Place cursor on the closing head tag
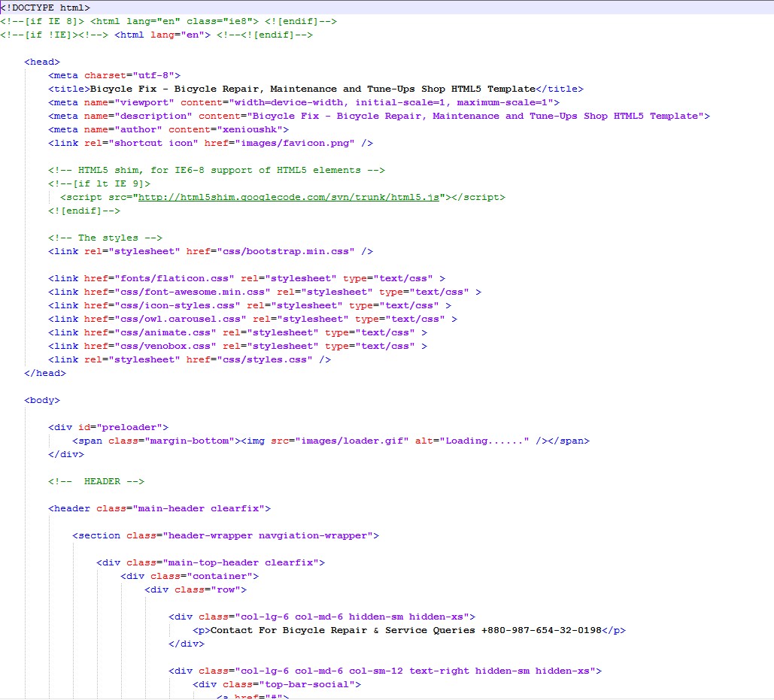The image size is (774, 700). [x=45, y=374]
